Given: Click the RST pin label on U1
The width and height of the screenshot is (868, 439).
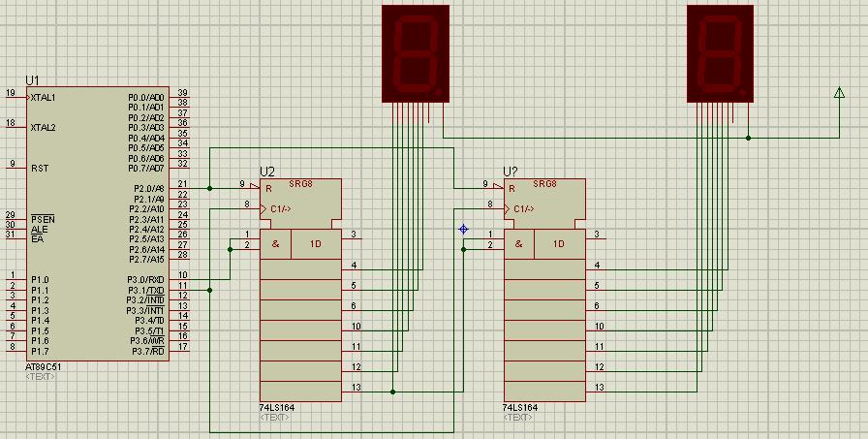Looking at the screenshot, I should coord(40,168).
